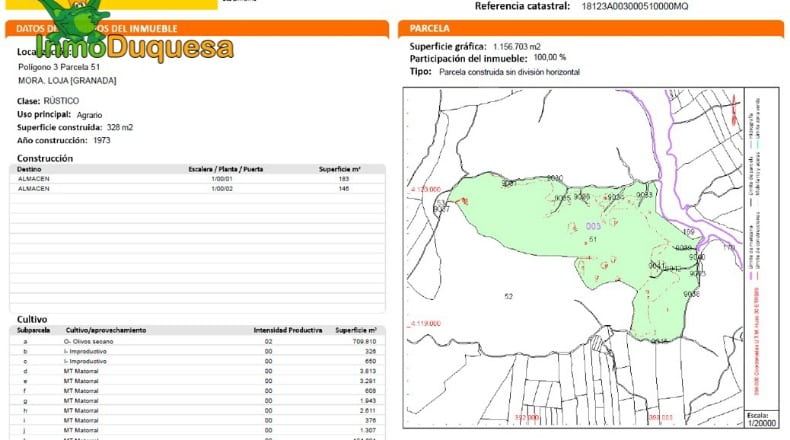This screenshot has height=440, width=790.
Task: Click the 1.943 surface value
Action: (368, 401)
